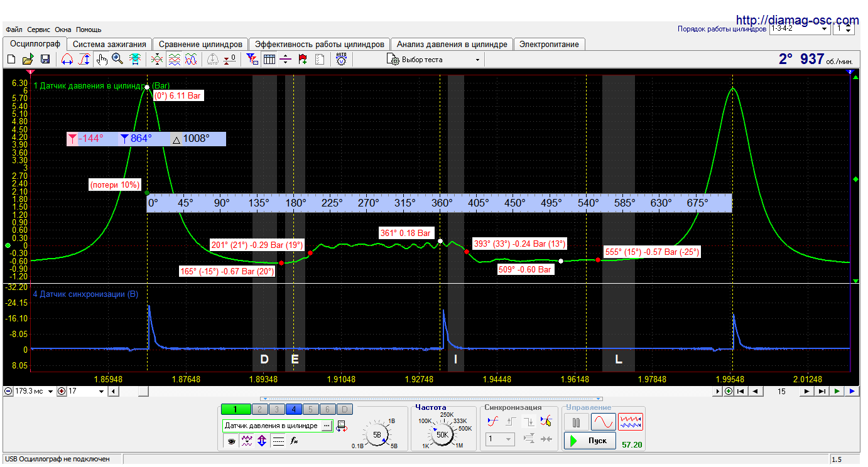Click the AUTO voltmeter icon in the toolbar
The image size is (868, 467).
pos(342,59)
